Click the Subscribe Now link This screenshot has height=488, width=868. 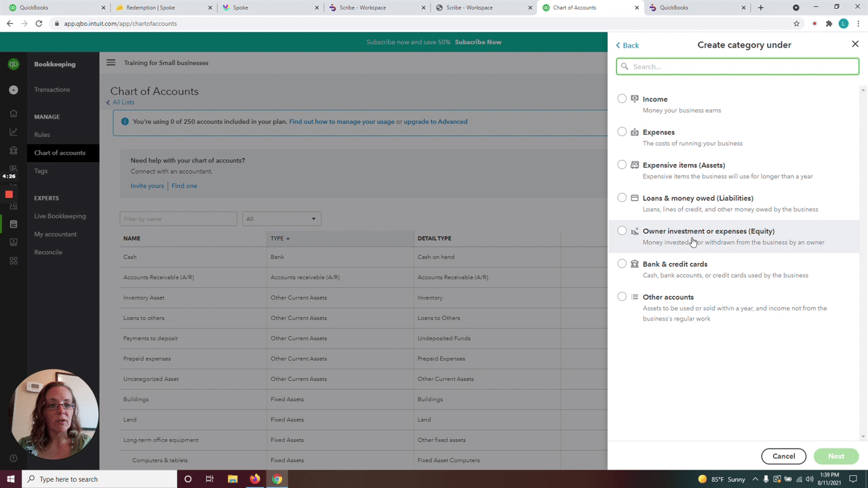pyautogui.click(x=478, y=42)
